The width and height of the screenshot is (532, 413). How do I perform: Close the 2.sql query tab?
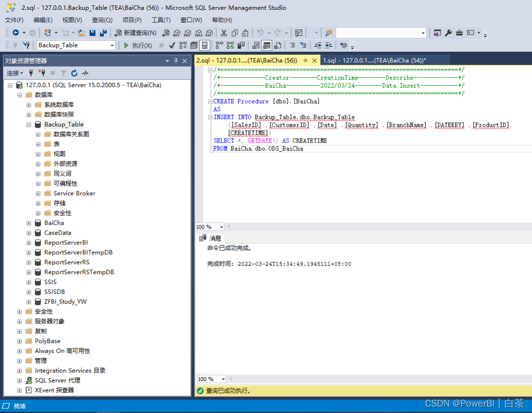314,61
